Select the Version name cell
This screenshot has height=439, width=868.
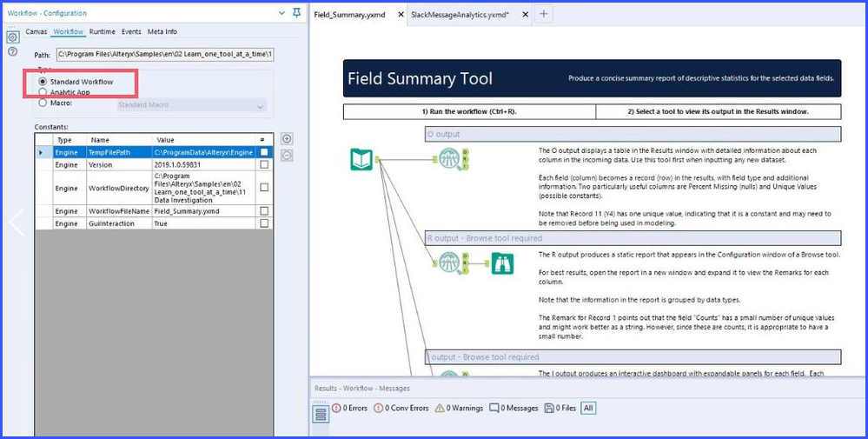[119, 164]
